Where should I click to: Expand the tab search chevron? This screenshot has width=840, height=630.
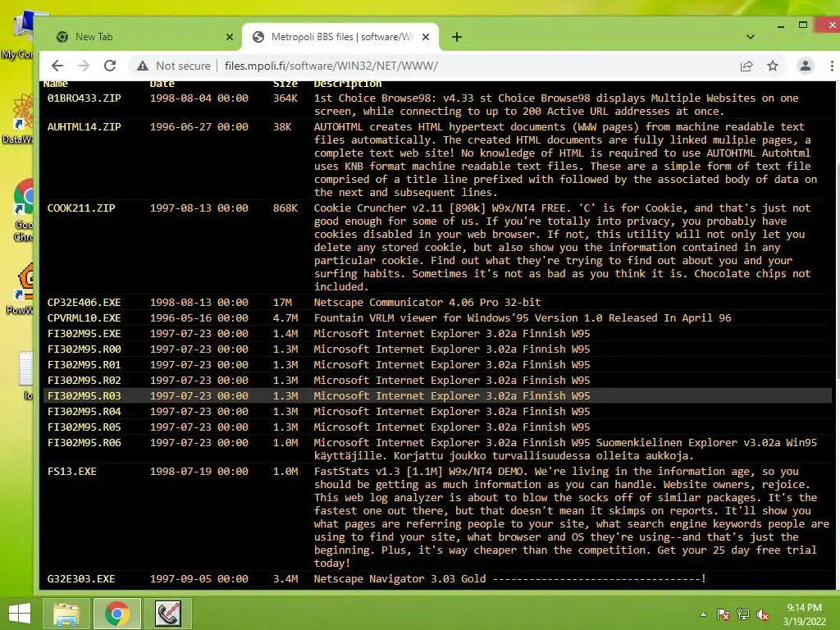tap(750, 36)
